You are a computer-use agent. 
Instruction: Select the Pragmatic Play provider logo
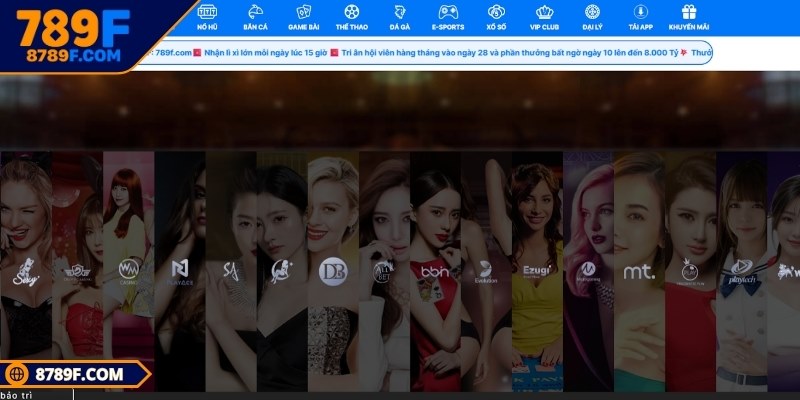coord(690,271)
